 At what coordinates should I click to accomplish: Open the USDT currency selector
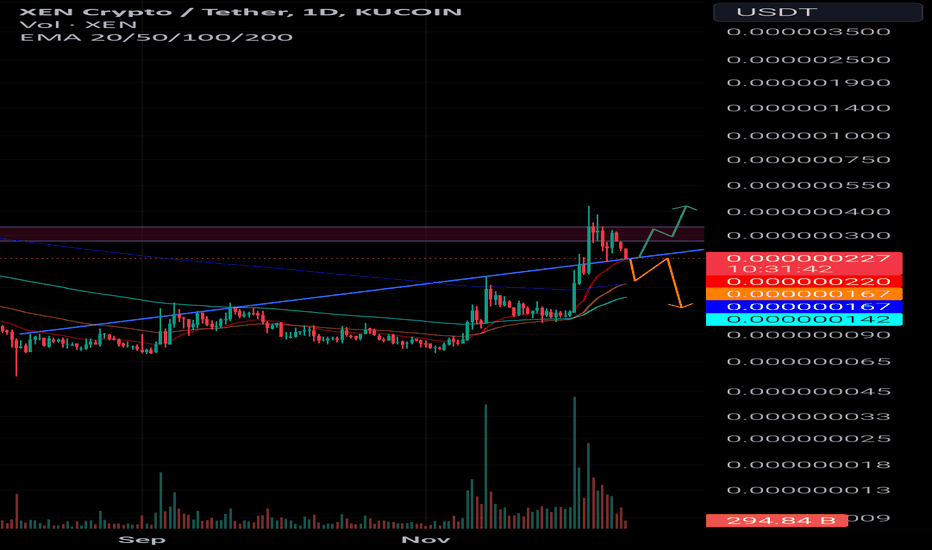click(x=818, y=12)
